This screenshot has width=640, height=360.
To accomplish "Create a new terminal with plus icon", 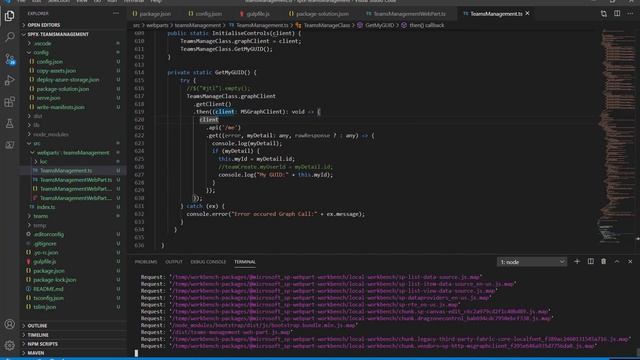I will tap(577, 262).
